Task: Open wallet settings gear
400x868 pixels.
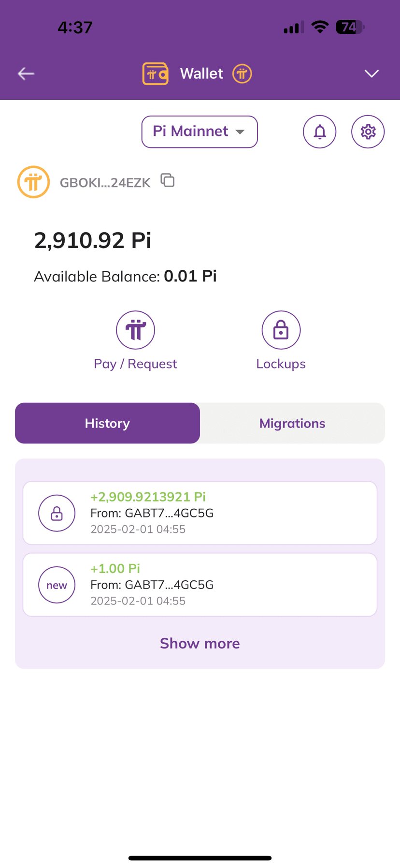Action: pyautogui.click(x=368, y=132)
